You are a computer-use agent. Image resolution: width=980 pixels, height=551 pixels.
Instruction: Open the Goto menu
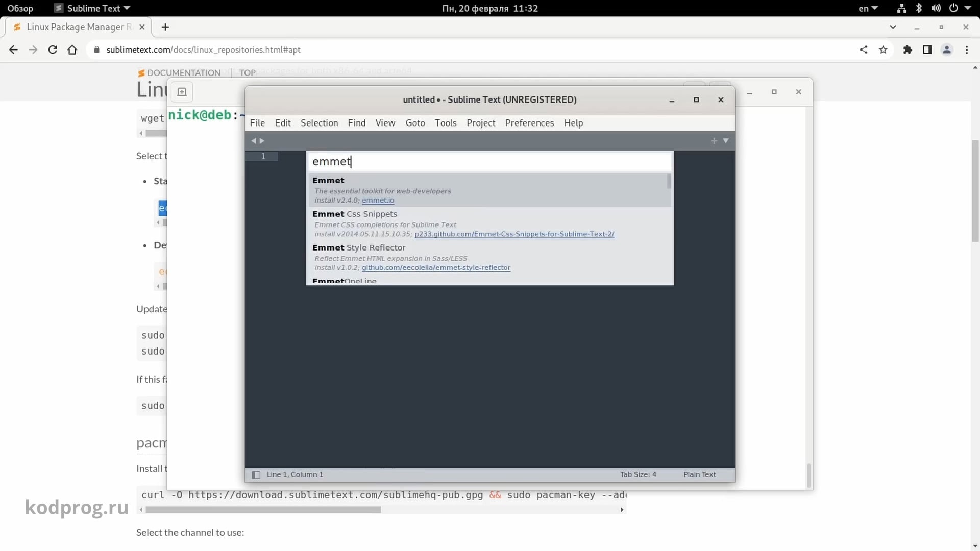click(415, 123)
